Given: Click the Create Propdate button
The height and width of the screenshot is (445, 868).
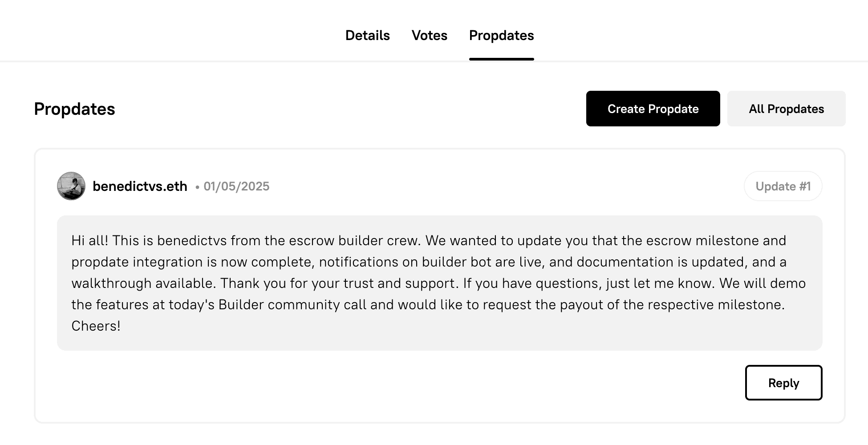Looking at the screenshot, I should tap(653, 109).
